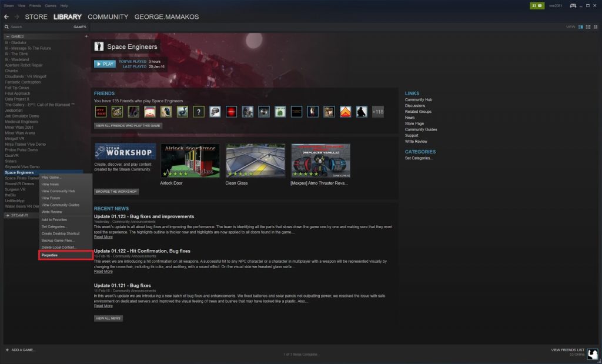Open the question mark friend avatar
The image size is (602, 364).
(199, 112)
